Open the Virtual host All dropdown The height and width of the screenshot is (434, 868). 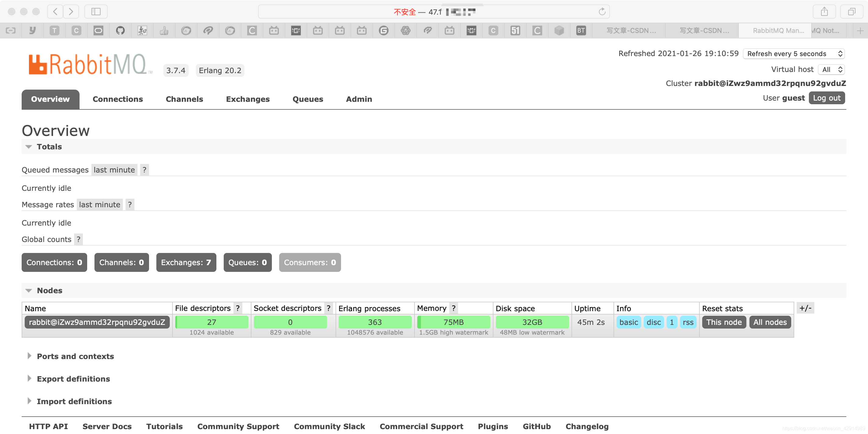[831, 69]
